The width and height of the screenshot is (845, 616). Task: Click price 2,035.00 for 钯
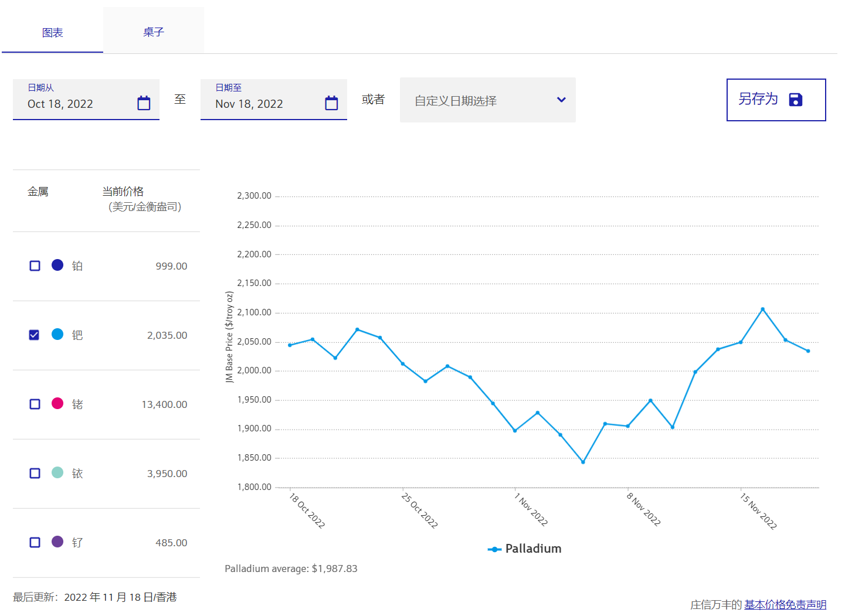(x=167, y=335)
